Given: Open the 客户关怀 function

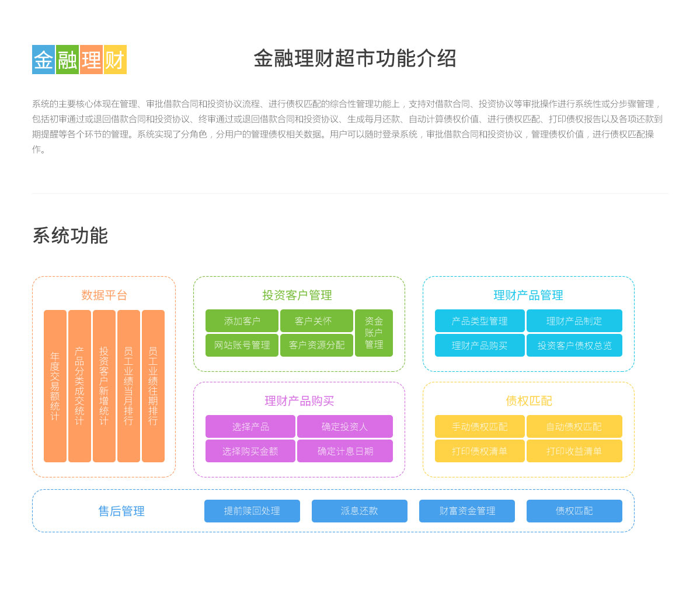Looking at the screenshot, I should [316, 321].
